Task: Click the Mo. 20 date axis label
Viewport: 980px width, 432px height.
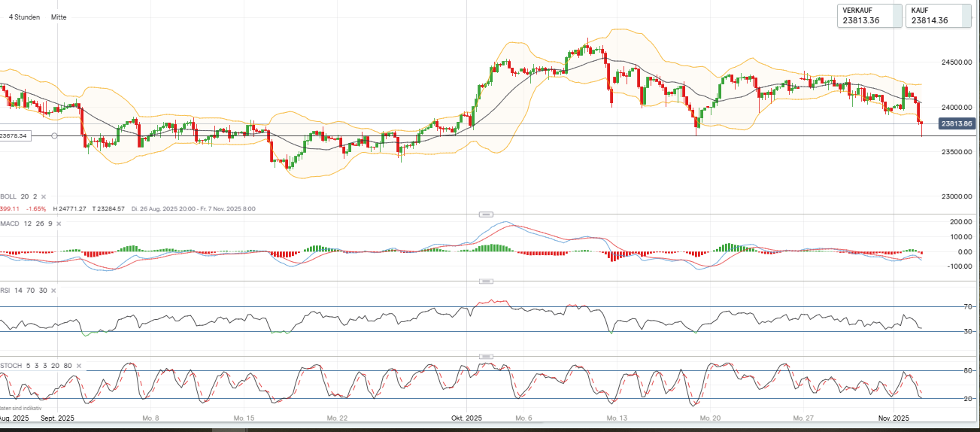Action: coord(710,418)
